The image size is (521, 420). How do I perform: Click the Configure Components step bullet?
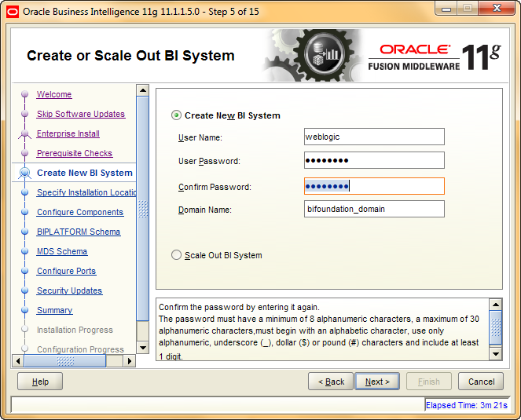click(x=24, y=212)
